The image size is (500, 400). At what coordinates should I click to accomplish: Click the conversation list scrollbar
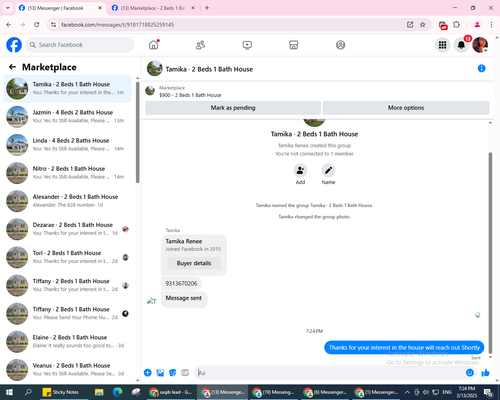(x=137, y=132)
